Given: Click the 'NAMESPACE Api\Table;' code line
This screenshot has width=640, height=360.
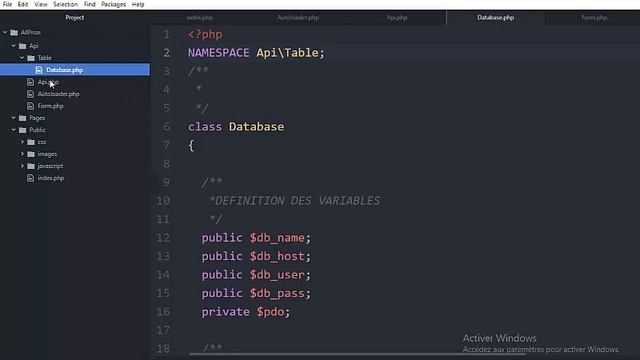Looking at the screenshot, I should 256,53.
